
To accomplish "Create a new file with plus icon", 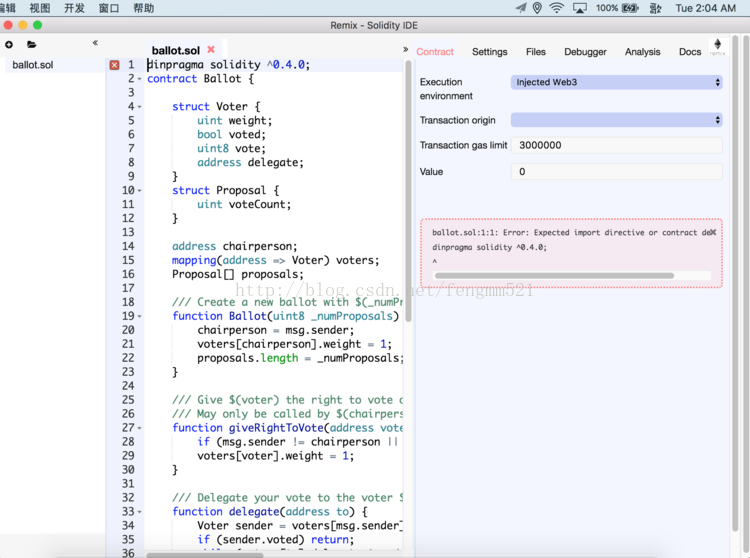I will pos(9,44).
